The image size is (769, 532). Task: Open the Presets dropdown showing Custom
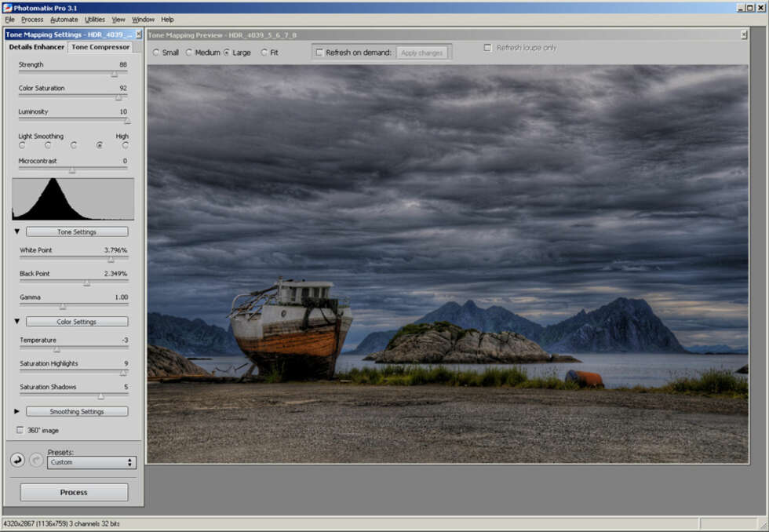92,462
